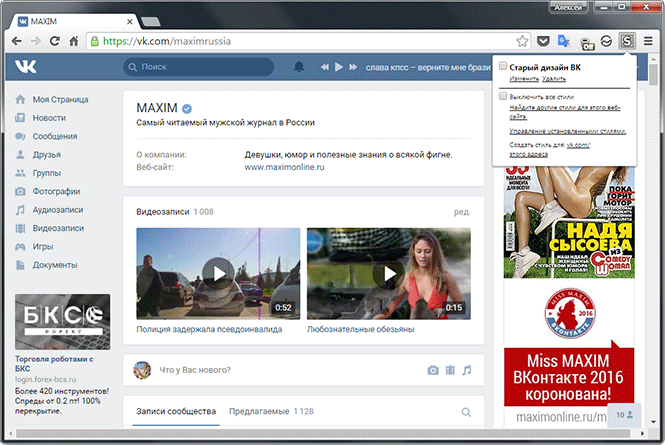Click the sync-arrows extension icon
Viewport: 665px width, 445px height.
coord(606,41)
